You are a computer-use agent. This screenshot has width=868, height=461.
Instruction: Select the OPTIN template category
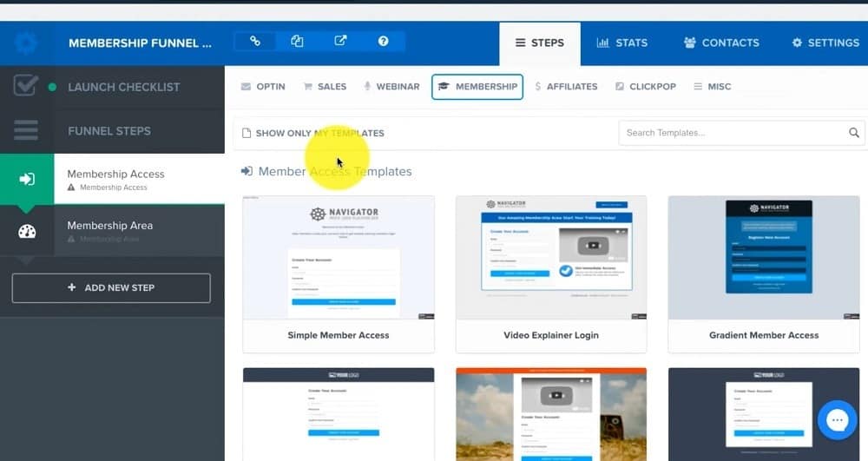[x=263, y=87]
